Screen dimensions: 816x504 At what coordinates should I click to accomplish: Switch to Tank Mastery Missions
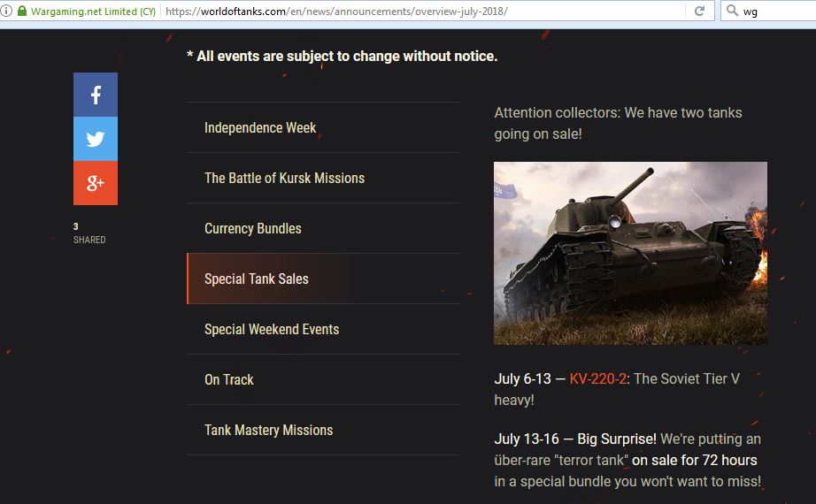tap(323, 430)
